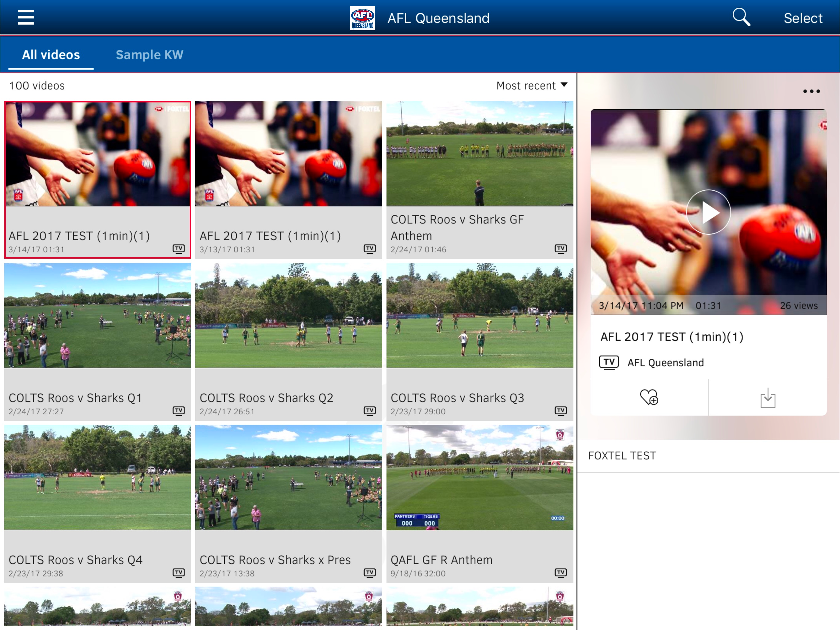The height and width of the screenshot is (630, 840).
Task: Open QAFL GF R Anthem thumbnail
Action: [x=480, y=478]
